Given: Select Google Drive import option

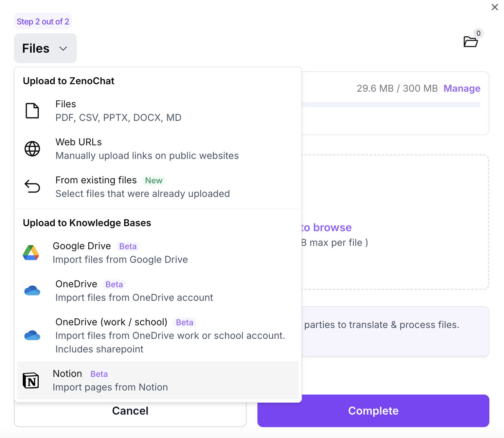Looking at the screenshot, I should pos(158,253).
